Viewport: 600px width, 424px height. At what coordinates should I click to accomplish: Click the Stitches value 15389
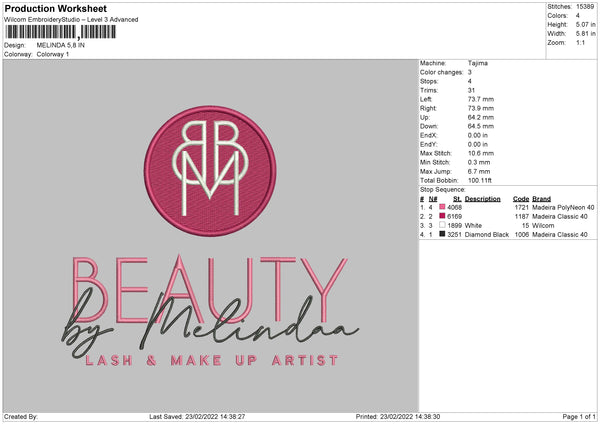coord(585,7)
